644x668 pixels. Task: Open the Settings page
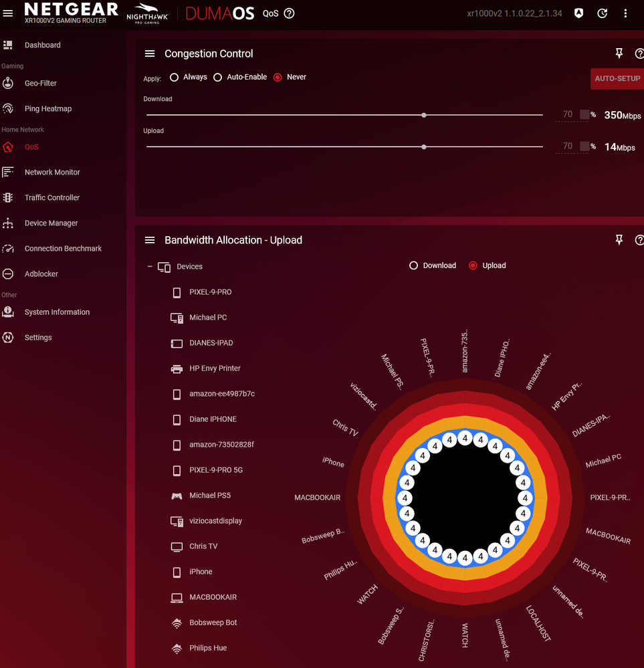(38, 338)
